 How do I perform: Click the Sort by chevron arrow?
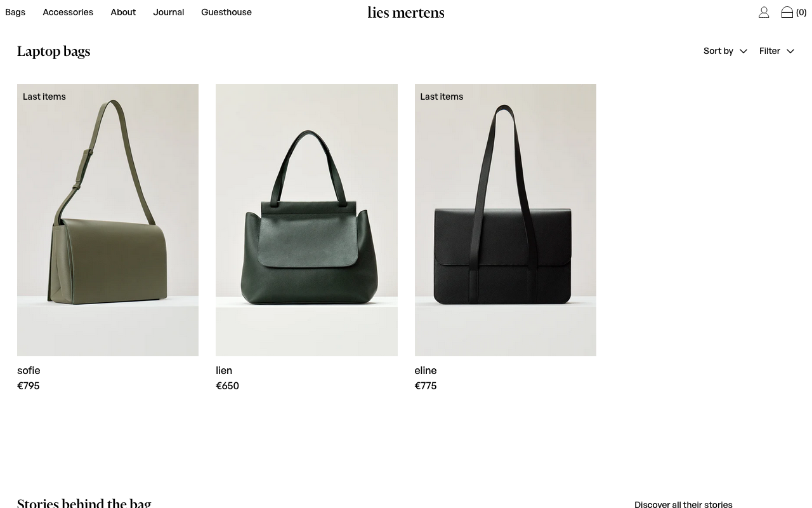click(x=743, y=51)
